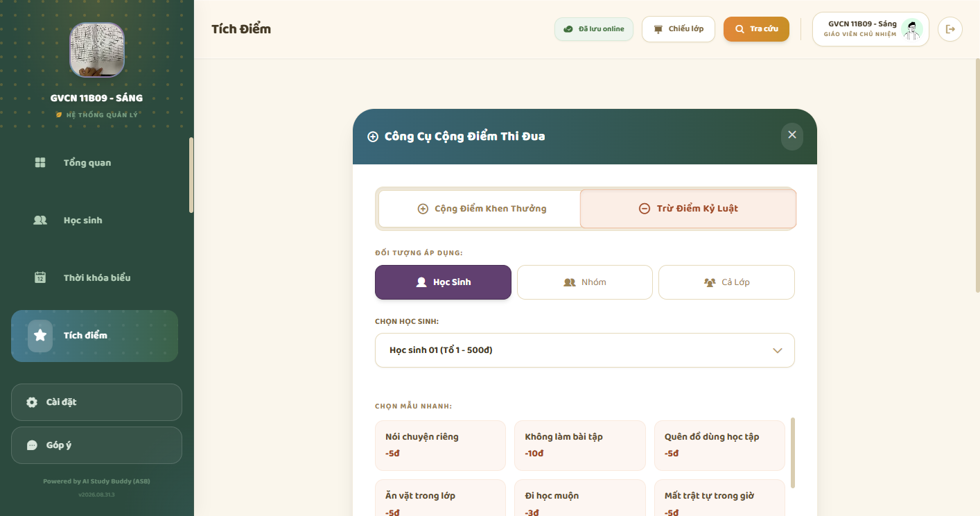Pick the Không làm bài tập template
980x516 pixels.
[580, 445]
